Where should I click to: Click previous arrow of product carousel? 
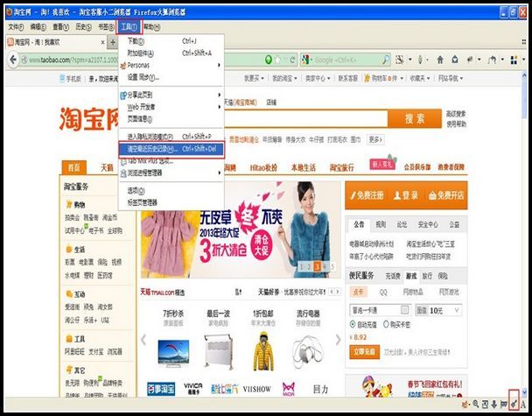click(143, 340)
